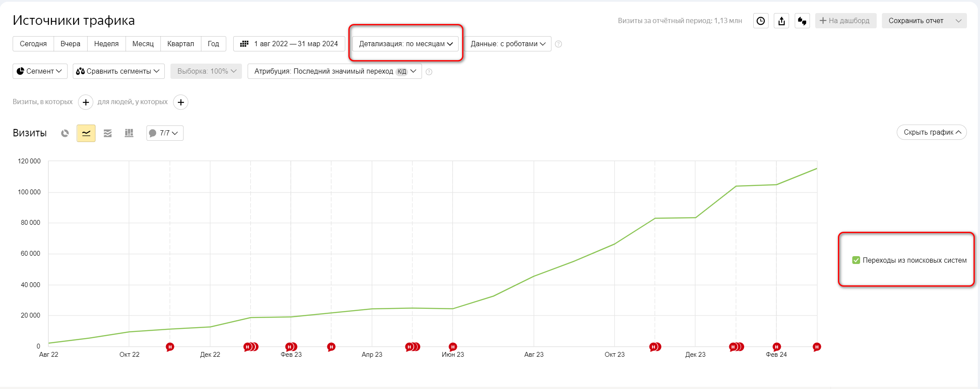Click the «60 000» y-axis label
This screenshot has width=980, height=389.
[31, 254]
